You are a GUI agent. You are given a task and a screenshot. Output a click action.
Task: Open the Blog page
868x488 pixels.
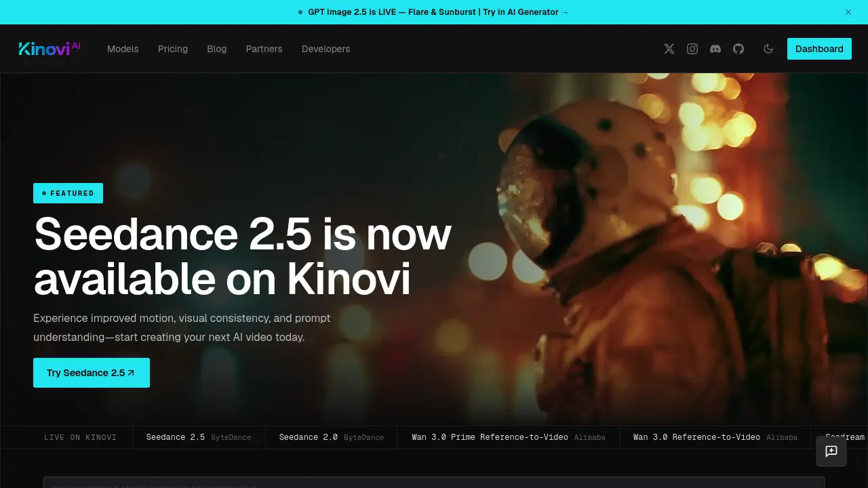tap(217, 49)
